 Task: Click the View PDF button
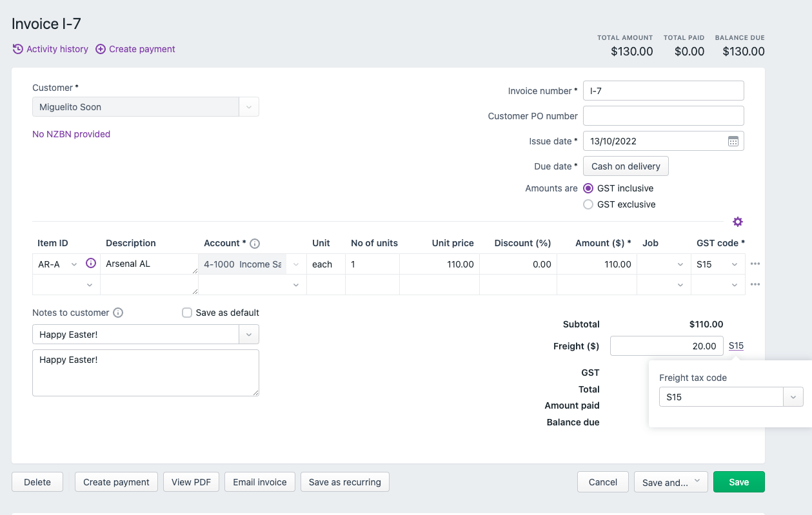(191, 481)
